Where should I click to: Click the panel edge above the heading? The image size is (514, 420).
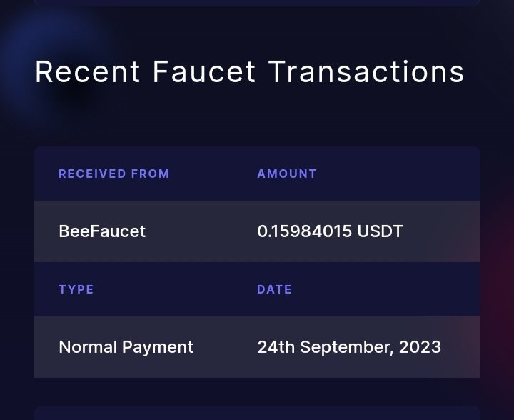tap(257, 3)
